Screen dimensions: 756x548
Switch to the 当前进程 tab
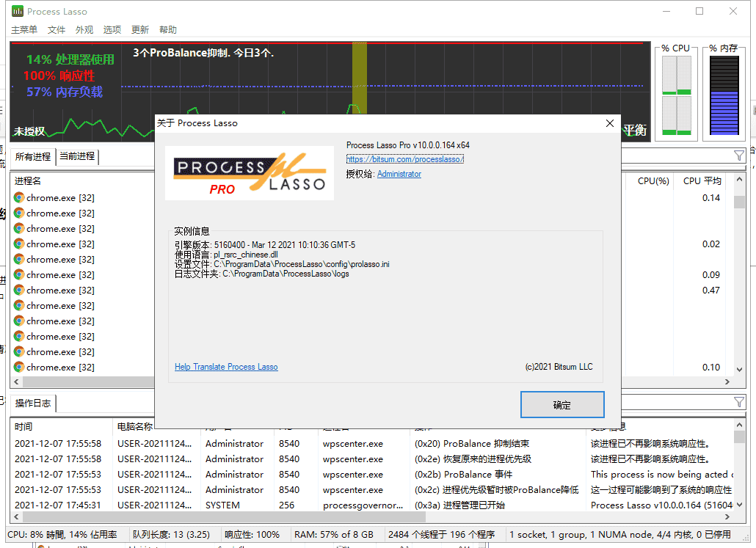(x=77, y=156)
